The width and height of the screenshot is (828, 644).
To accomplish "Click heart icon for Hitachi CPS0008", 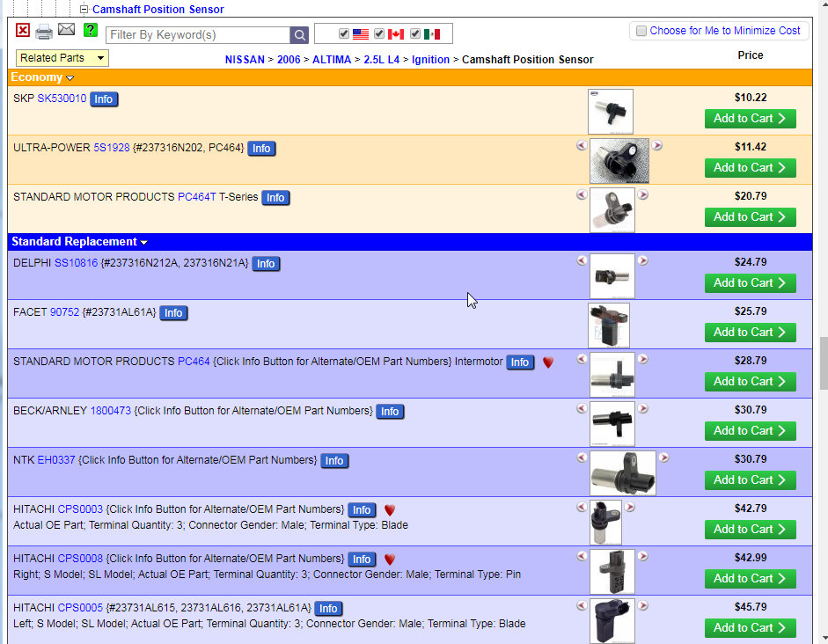I will tap(390, 559).
